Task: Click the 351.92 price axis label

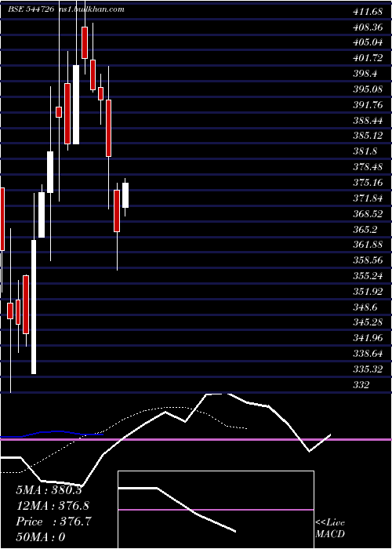Action: pos(368,291)
